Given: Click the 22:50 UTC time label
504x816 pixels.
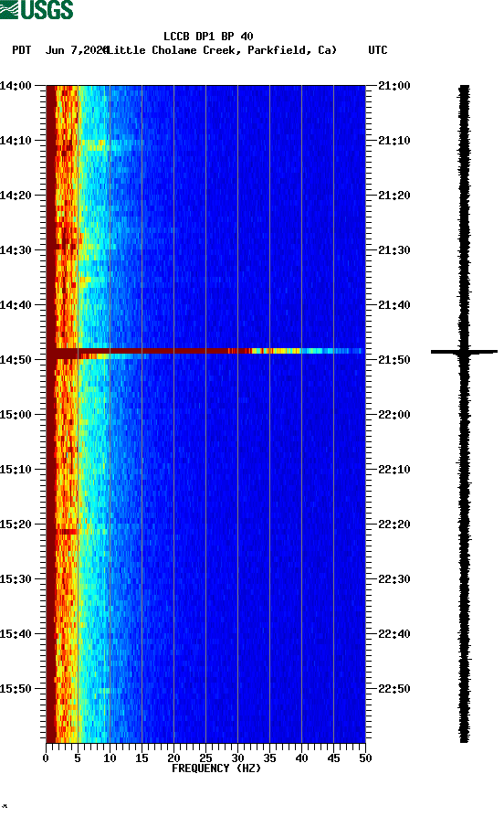Looking at the screenshot, I should coord(394,688).
